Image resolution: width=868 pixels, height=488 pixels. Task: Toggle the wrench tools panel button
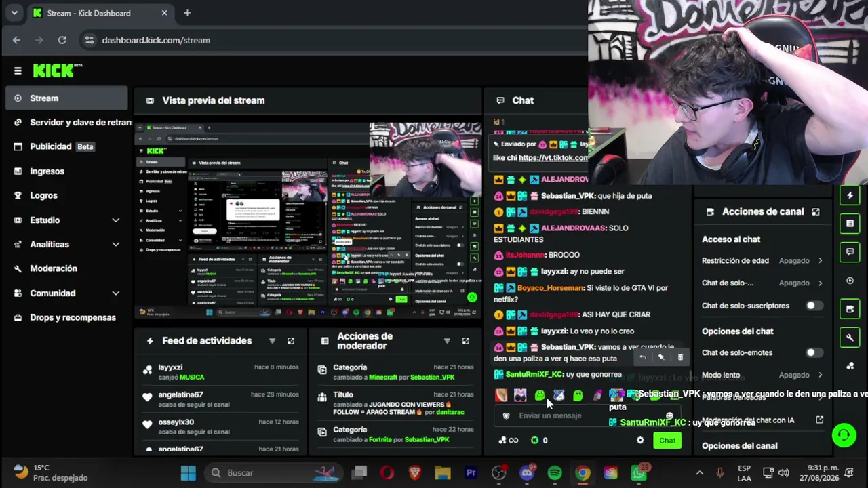[850, 338]
